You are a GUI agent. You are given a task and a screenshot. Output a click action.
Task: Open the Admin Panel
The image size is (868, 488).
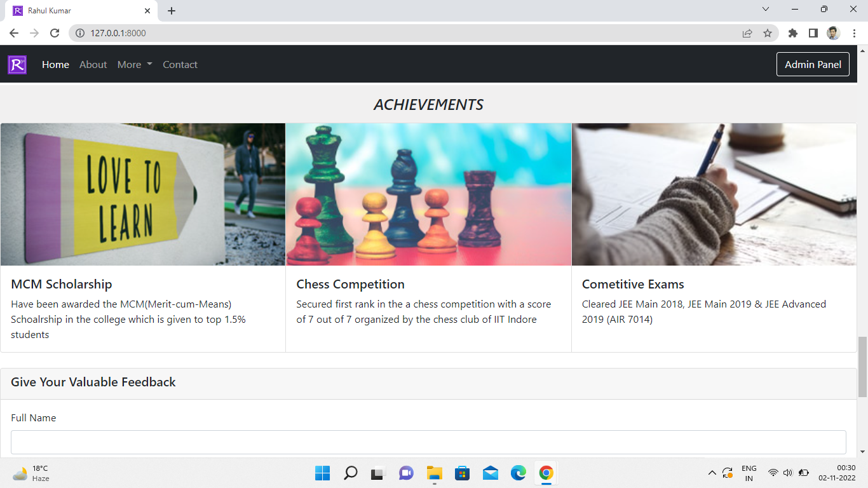coord(813,64)
